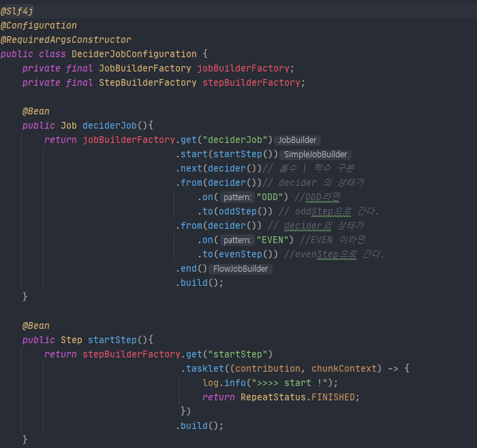Click the log.info(">>>> start !") statement
Screen dimensions: 477x448
[270, 383]
